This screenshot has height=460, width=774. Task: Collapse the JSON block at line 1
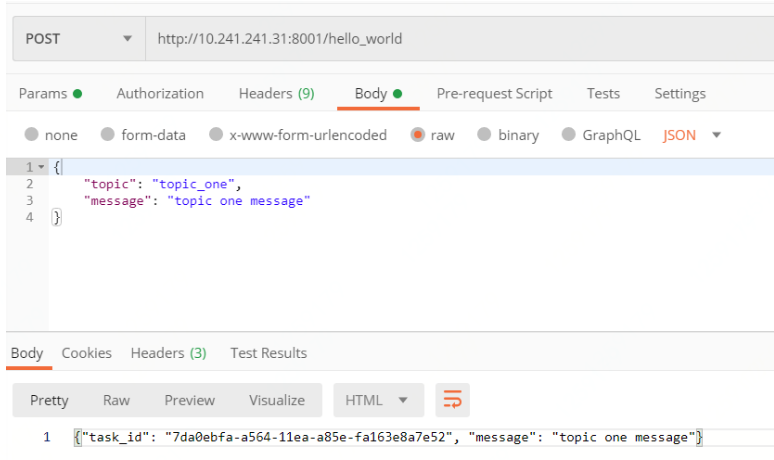coord(41,167)
